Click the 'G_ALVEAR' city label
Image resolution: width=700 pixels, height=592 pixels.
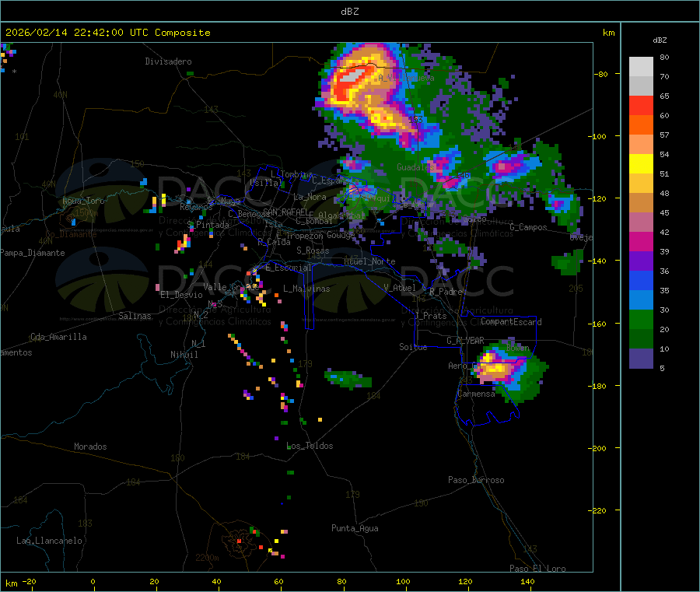pos(465,341)
